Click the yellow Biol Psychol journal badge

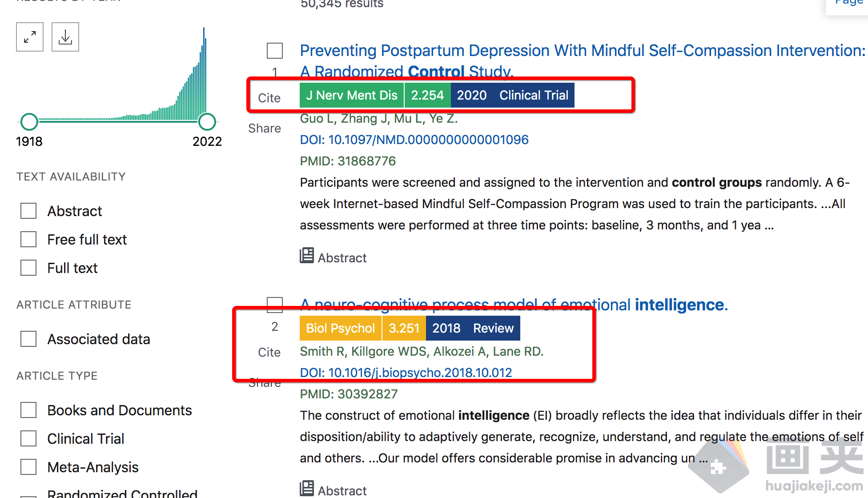(x=340, y=328)
